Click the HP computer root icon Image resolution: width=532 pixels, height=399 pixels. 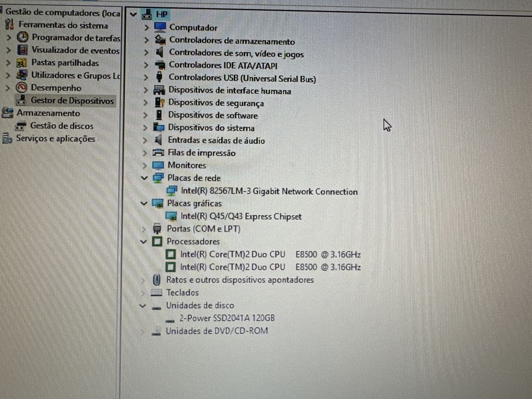(147, 14)
